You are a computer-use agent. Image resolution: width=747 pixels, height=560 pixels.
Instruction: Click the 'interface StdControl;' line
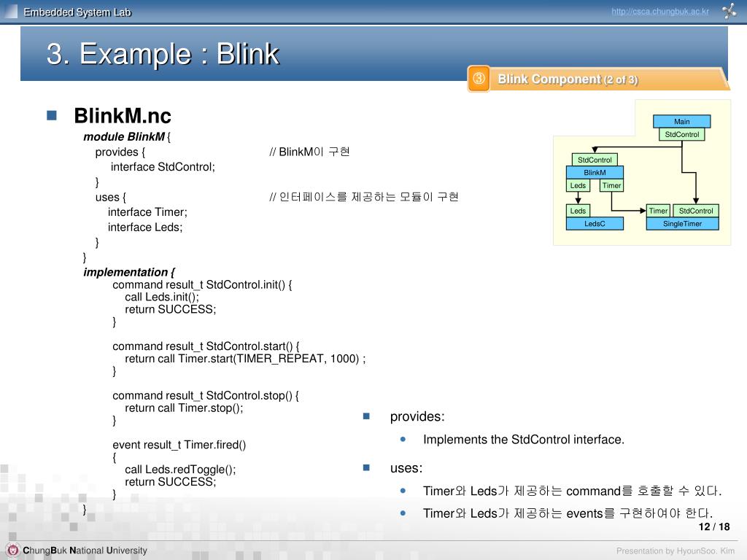pyautogui.click(x=163, y=167)
